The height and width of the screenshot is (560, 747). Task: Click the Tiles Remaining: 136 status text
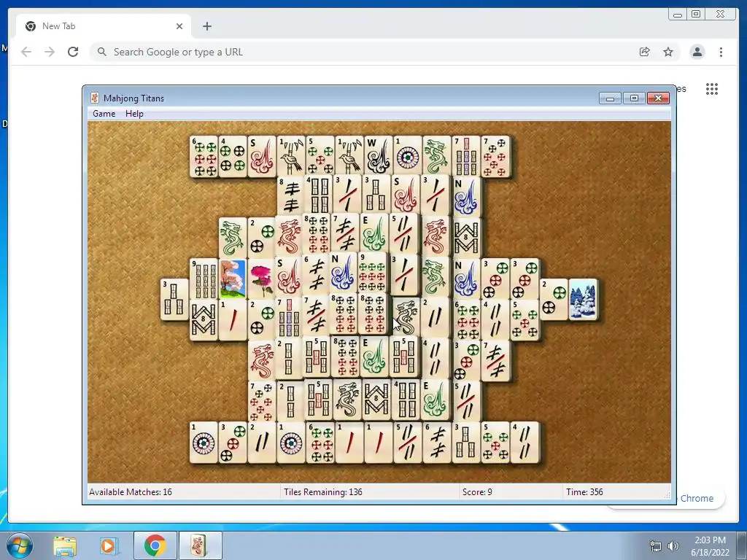click(323, 492)
